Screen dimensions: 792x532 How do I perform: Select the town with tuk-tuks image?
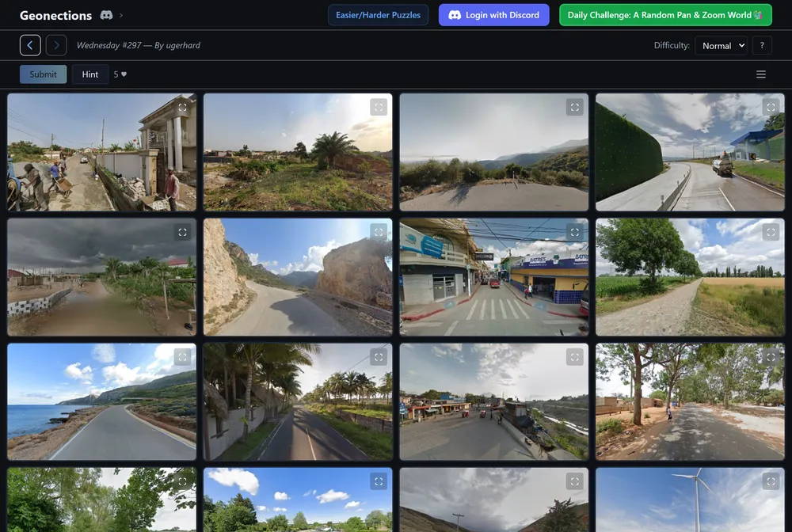point(493,402)
